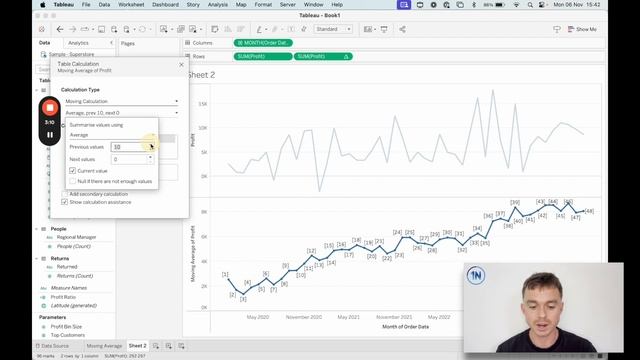
Task: Collapse the data pane with chevron arrow
Action: [111, 43]
